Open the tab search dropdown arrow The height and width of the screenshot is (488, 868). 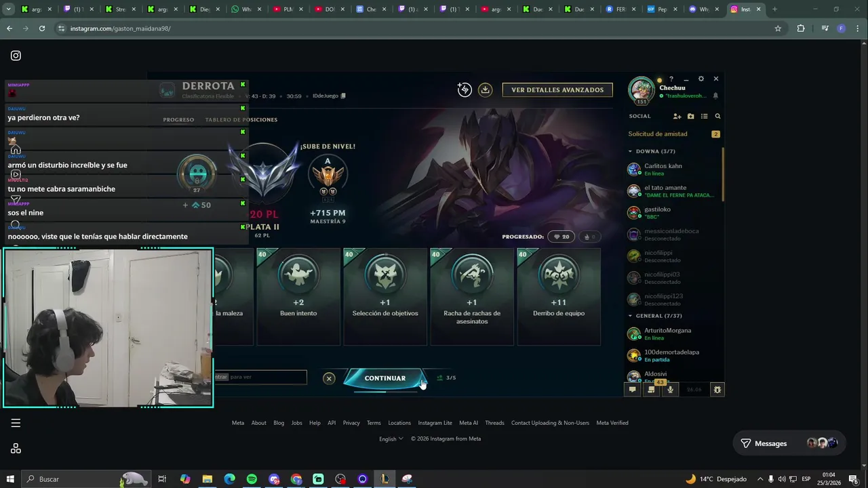[9, 9]
